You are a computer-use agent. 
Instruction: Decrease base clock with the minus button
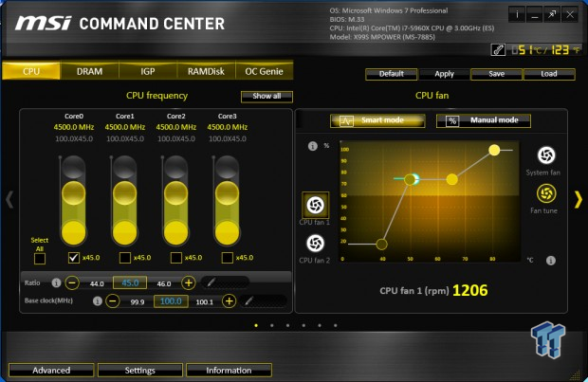click(113, 300)
